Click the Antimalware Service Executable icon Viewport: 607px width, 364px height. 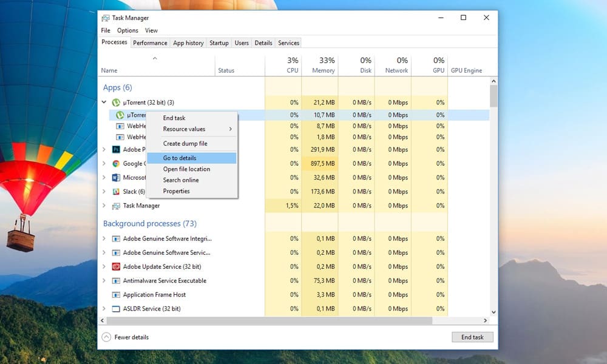click(116, 281)
